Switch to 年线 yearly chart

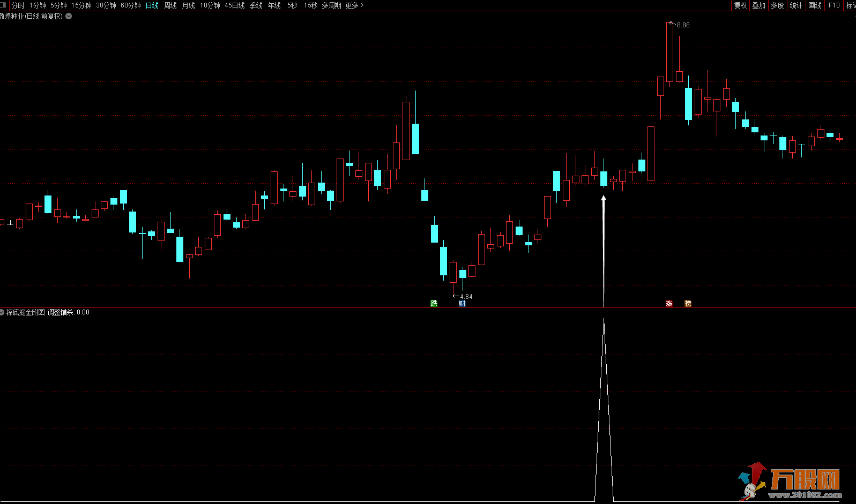(274, 5)
